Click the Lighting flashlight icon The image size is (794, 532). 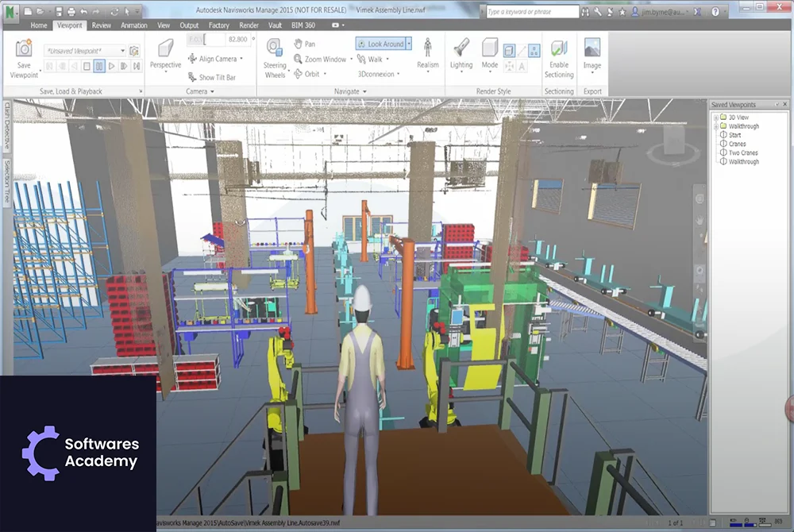[461, 48]
